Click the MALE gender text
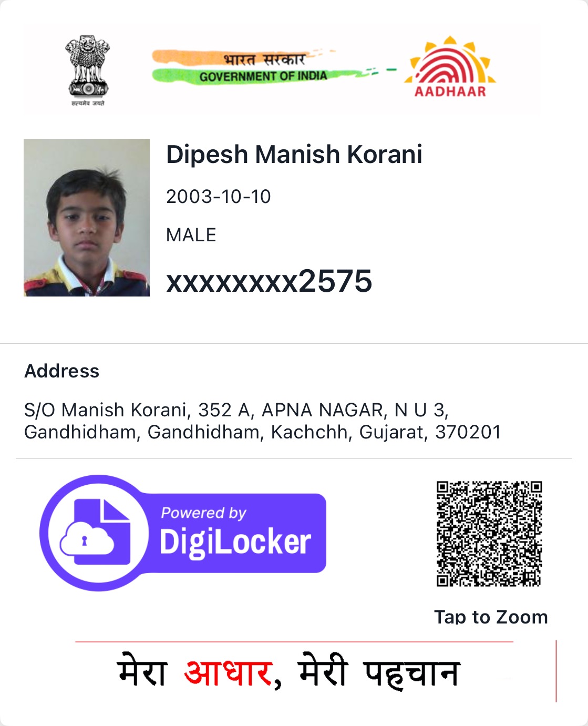 coord(191,235)
